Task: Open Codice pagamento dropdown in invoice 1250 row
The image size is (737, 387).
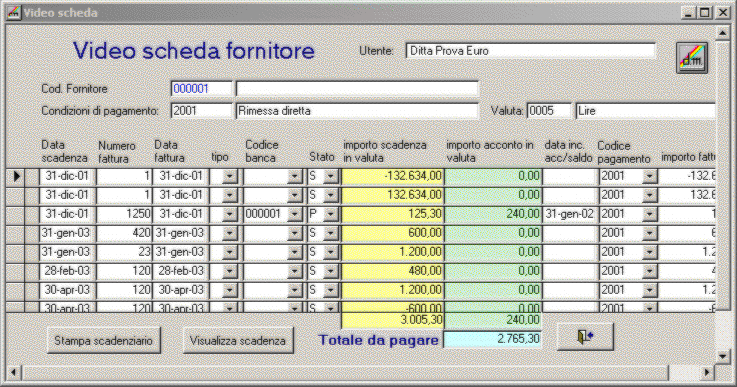Action: (x=650, y=214)
